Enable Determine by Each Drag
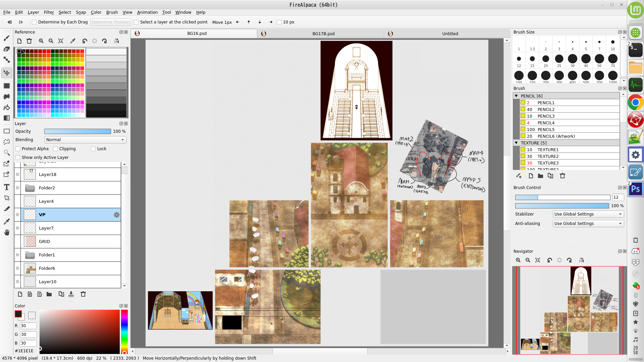The image size is (644, 362). 34,22
